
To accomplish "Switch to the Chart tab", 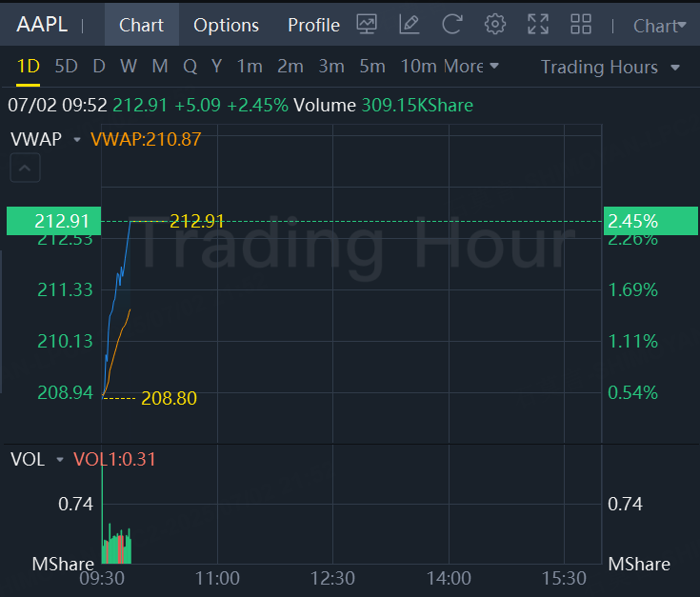I will pyautogui.click(x=142, y=25).
